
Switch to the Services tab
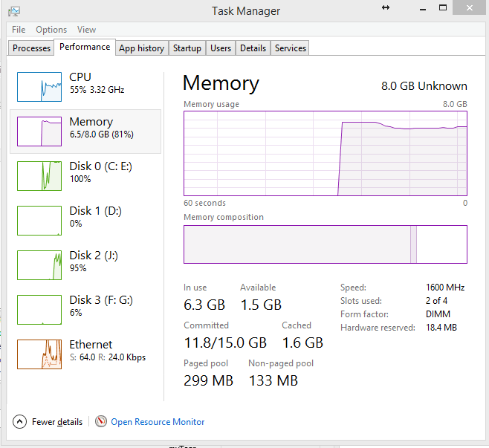click(291, 48)
